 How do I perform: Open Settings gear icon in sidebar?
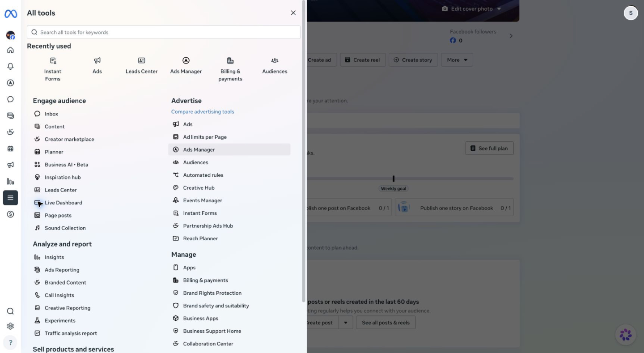point(10,327)
